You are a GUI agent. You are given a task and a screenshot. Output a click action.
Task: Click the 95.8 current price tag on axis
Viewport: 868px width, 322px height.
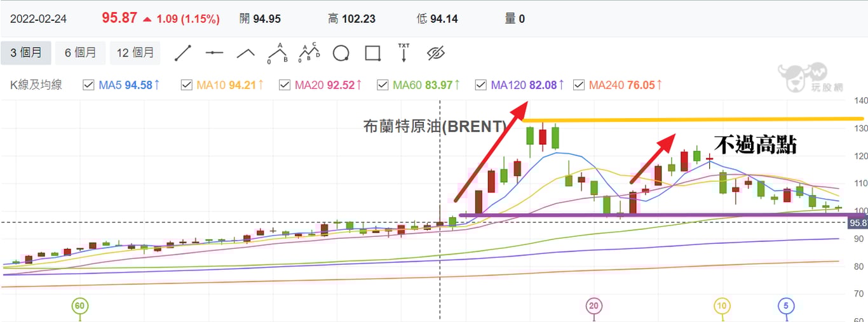tap(858, 223)
